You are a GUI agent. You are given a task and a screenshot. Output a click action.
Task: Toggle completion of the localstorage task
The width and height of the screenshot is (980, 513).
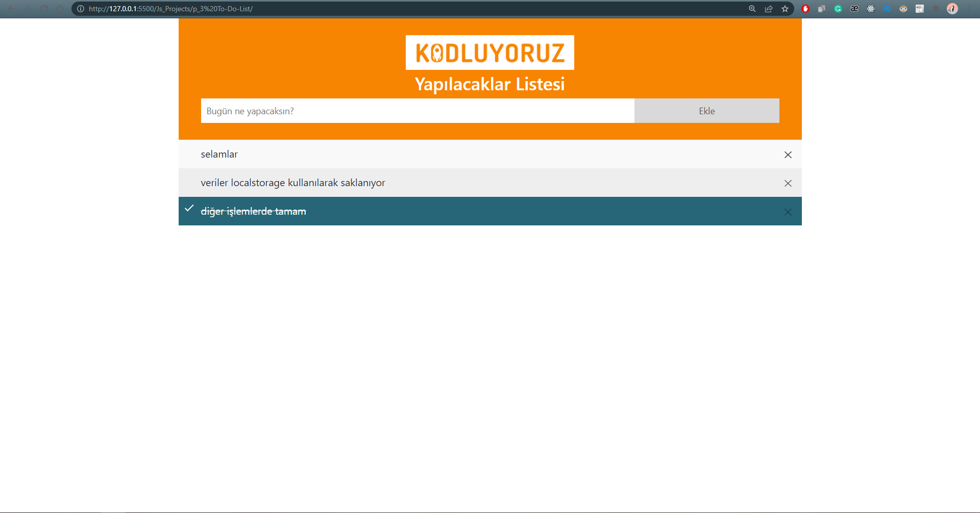click(x=293, y=183)
